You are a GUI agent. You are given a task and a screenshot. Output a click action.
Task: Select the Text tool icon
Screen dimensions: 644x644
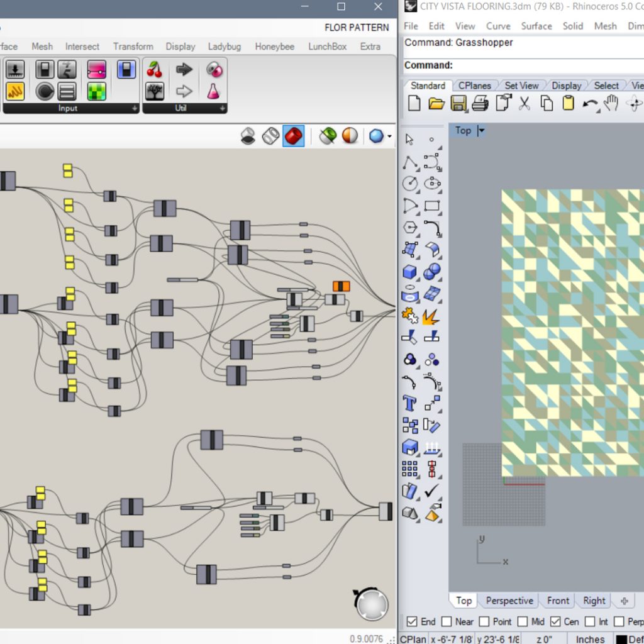tap(409, 403)
